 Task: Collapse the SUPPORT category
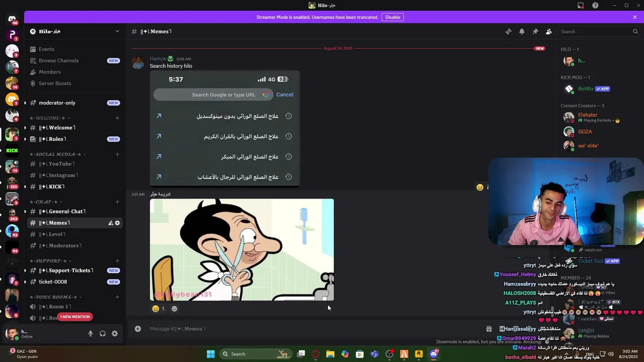pyautogui.click(x=51, y=261)
